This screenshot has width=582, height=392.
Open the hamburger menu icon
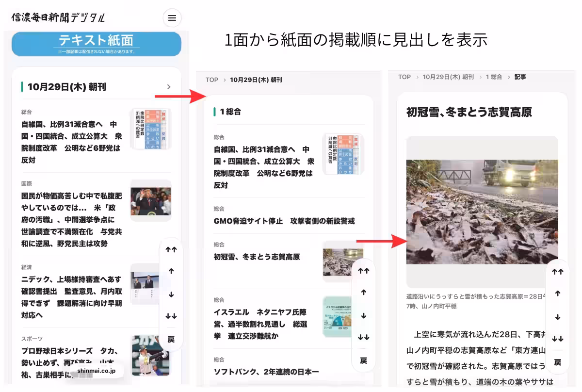pos(172,18)
